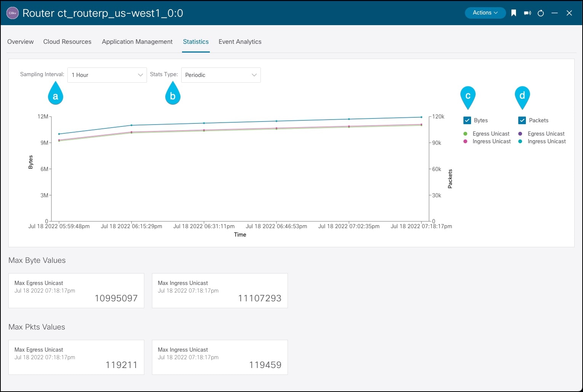Screen dimensions: 583x392
Task: Select the pink Ingress Unicast legend dot
Action: (465, 141)
